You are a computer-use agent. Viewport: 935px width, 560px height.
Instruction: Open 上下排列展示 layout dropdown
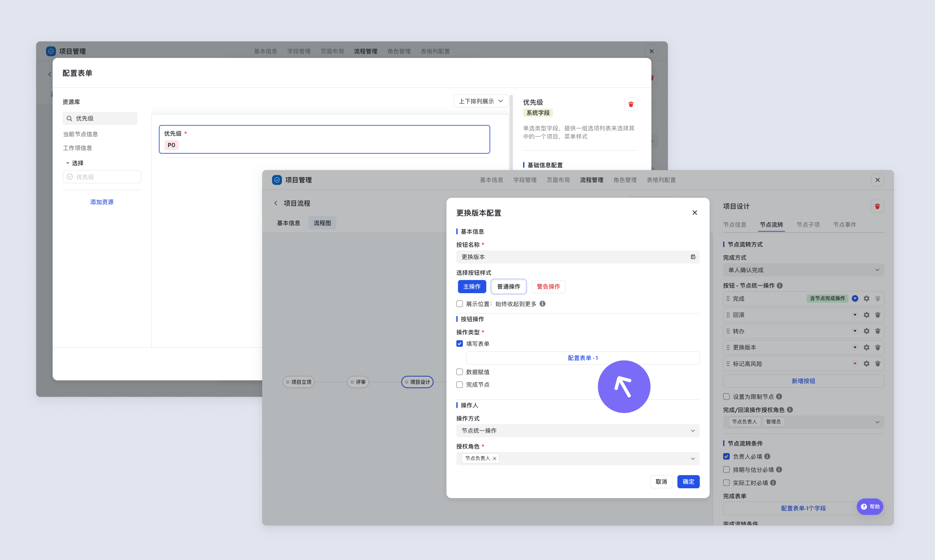click(481, 101)
